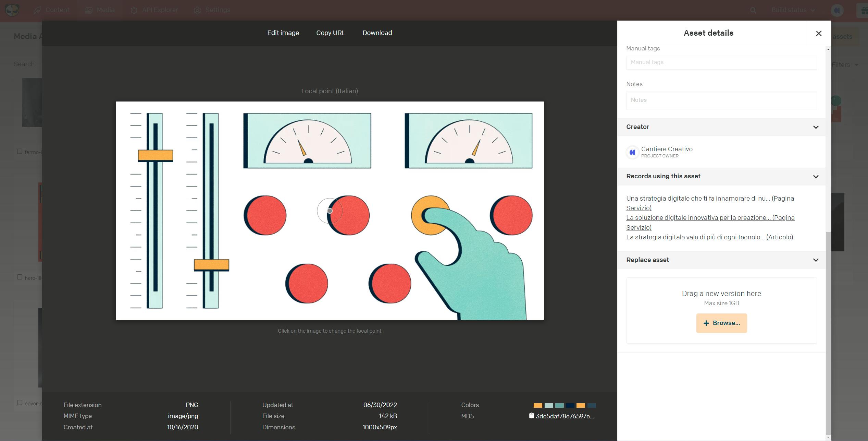Click Browse to upload a new version
This screenshot has height=441, width=868.
coord(721,323)
